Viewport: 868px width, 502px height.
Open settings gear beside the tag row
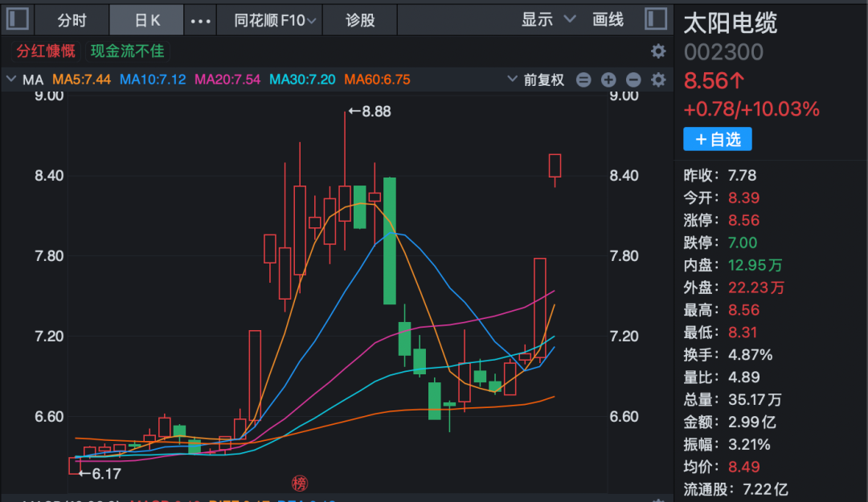[x=658, y=51]
